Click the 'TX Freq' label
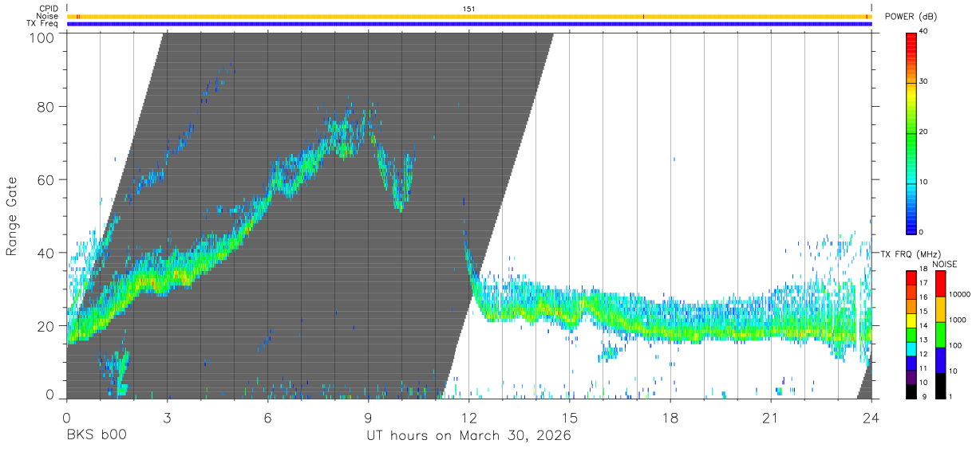The height and width of the screenshot is (452, 980). 42,24
